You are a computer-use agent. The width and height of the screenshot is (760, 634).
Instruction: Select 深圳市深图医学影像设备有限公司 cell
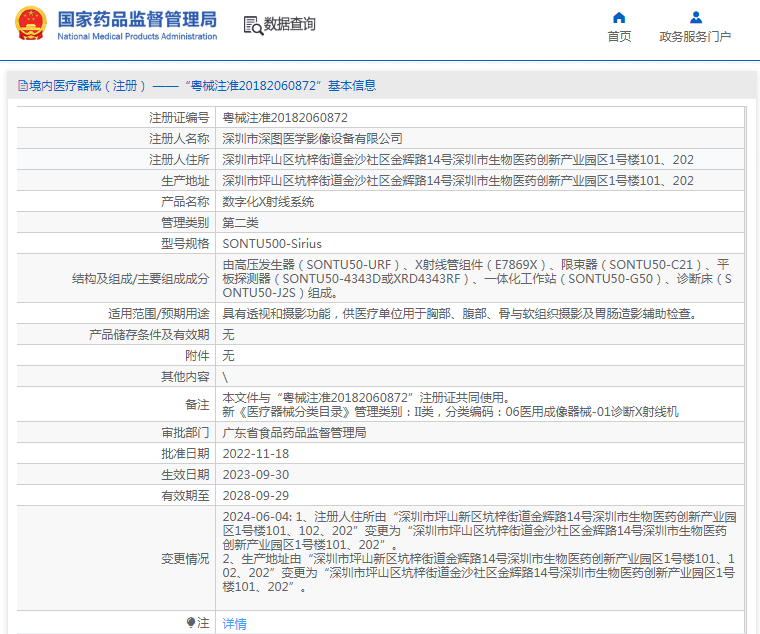point(313,139)
